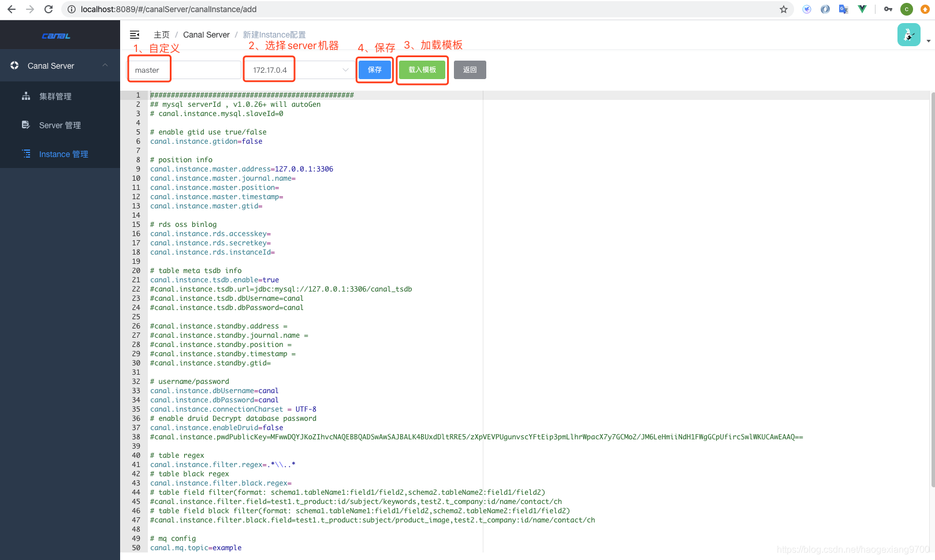
Task: Click canal.instance.dbPassword=canal line
Action: (214, 400)
